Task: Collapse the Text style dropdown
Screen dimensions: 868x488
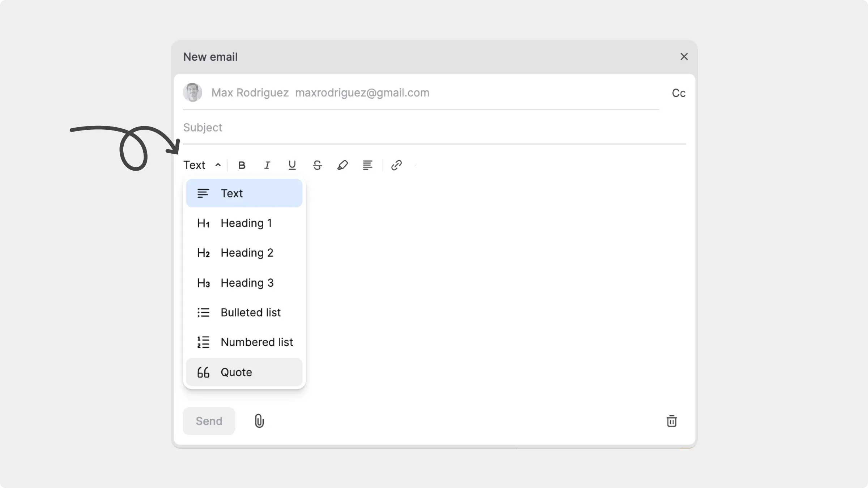Action: pos(202,165)
